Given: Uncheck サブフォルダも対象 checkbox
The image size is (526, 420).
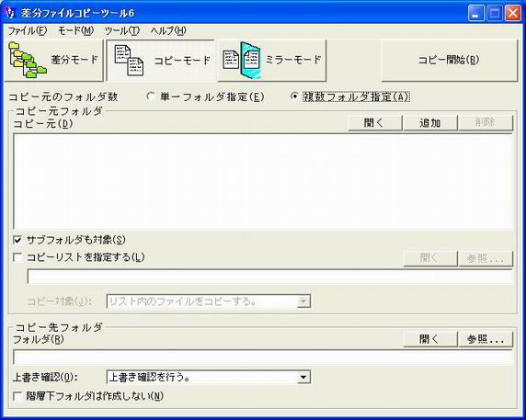Looking at the screenshot, I should coord(17,240).
